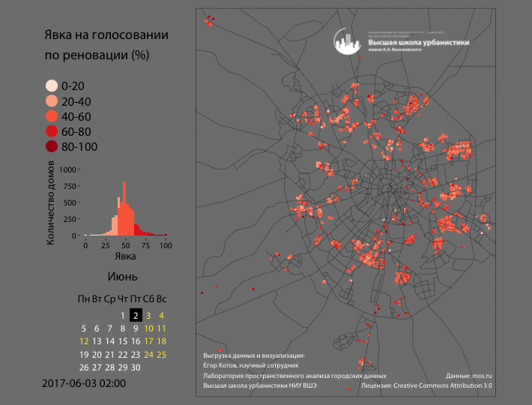The height and width of the screenshot is (405, 532).
Task: Click the 'Явка' histogram x-axis label
Action: (125, 256)
